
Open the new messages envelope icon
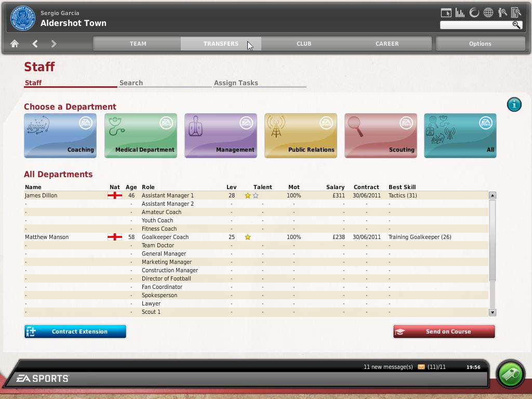coord(421,367)
